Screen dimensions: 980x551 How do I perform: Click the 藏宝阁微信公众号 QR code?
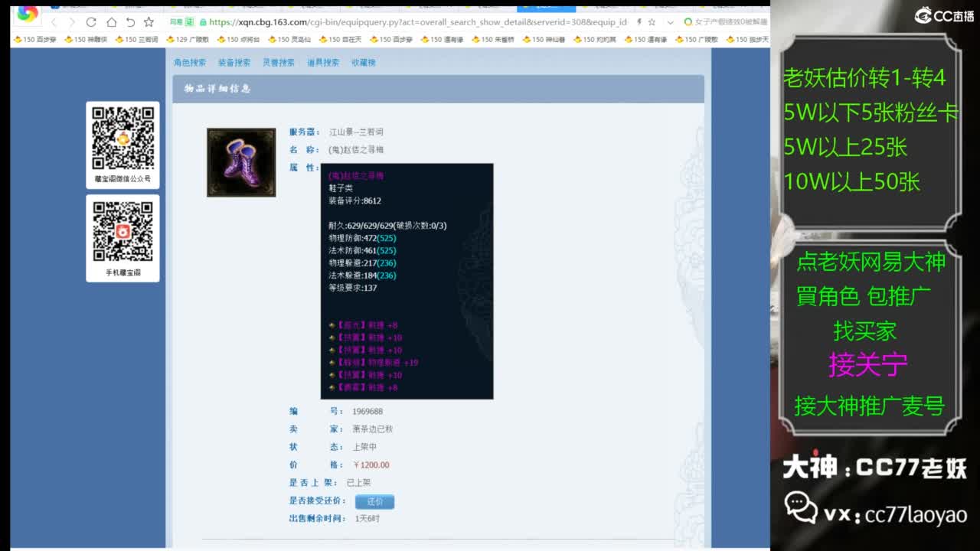click(122, 138)
